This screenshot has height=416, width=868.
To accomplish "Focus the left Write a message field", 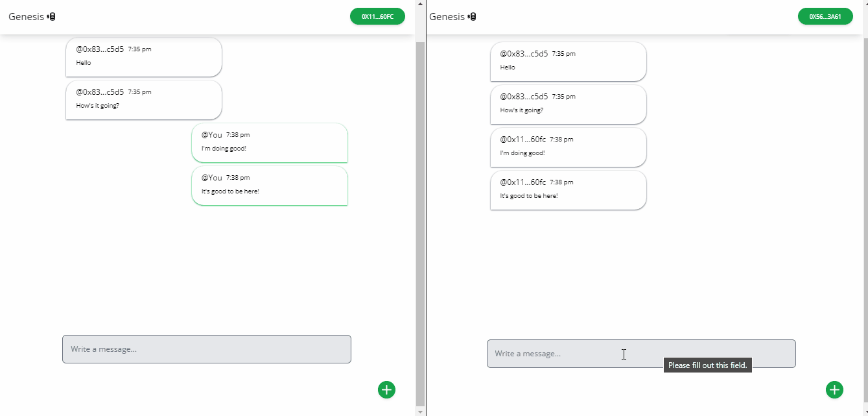I will coord(207,349).
